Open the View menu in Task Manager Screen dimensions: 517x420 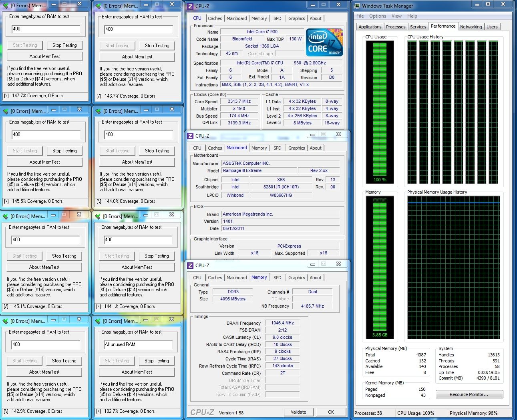[396, 16]
